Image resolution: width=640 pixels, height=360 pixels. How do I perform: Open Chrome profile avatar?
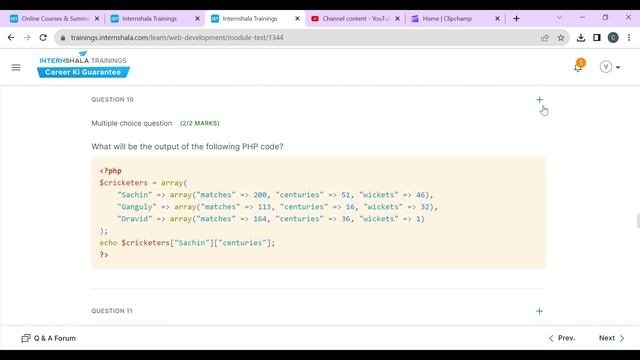point(613,38)
